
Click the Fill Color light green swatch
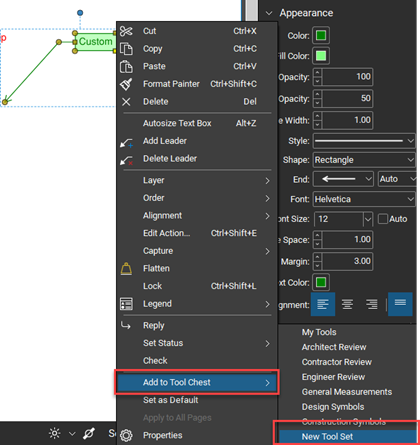click(321, 56)
